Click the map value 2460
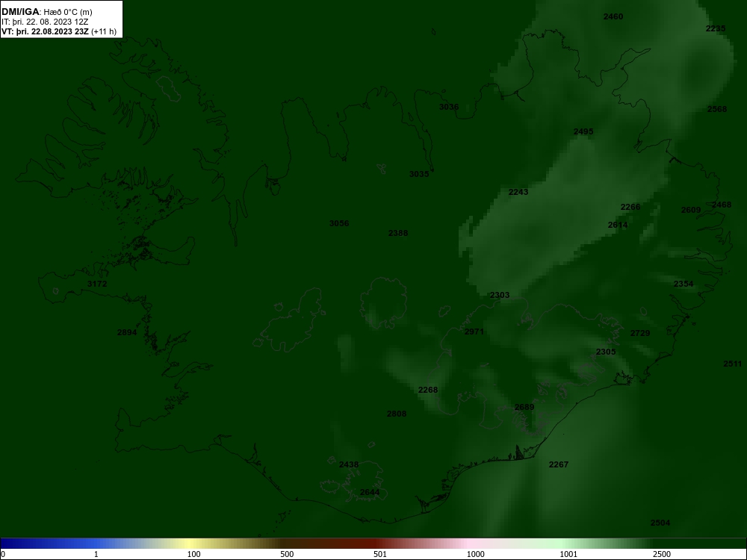Screen dimensions: 747x560 pos(613,16)
